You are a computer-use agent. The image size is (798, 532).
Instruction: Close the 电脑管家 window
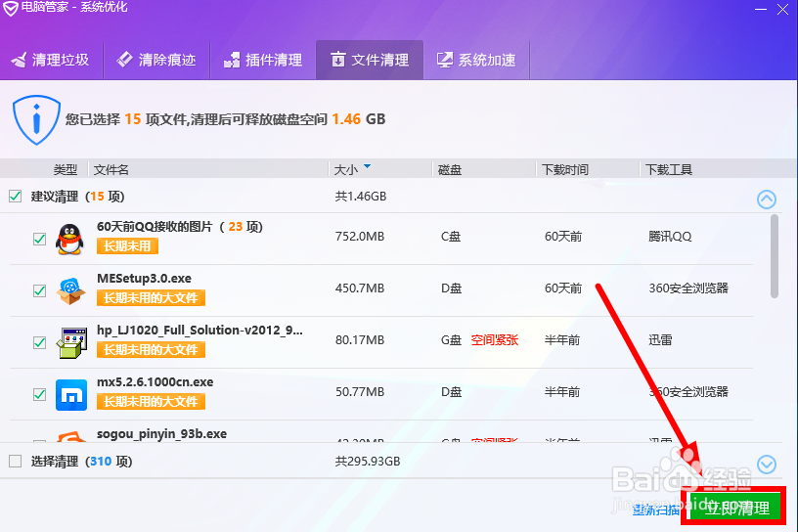click(x=782, y=9)
